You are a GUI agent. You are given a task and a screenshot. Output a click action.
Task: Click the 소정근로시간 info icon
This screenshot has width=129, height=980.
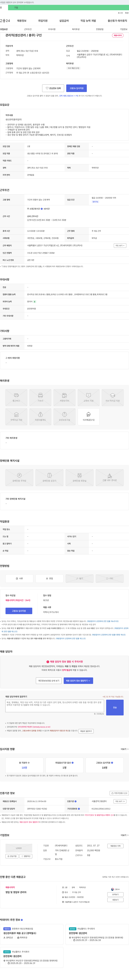pos(42,209)
